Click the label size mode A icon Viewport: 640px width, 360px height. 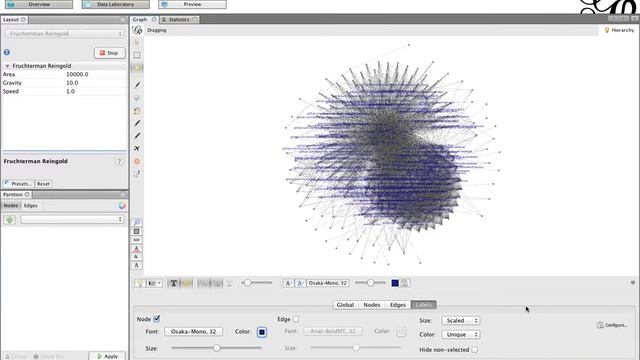[288, 283]
